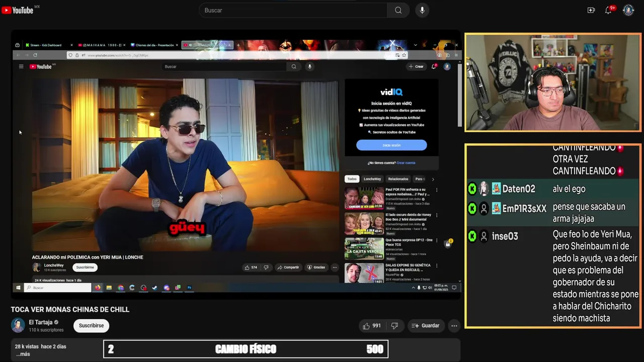Viewport: 644px width, 362px height.
Task: Open options menu for DALAS EXPONE video
Action: click(437, 265)
